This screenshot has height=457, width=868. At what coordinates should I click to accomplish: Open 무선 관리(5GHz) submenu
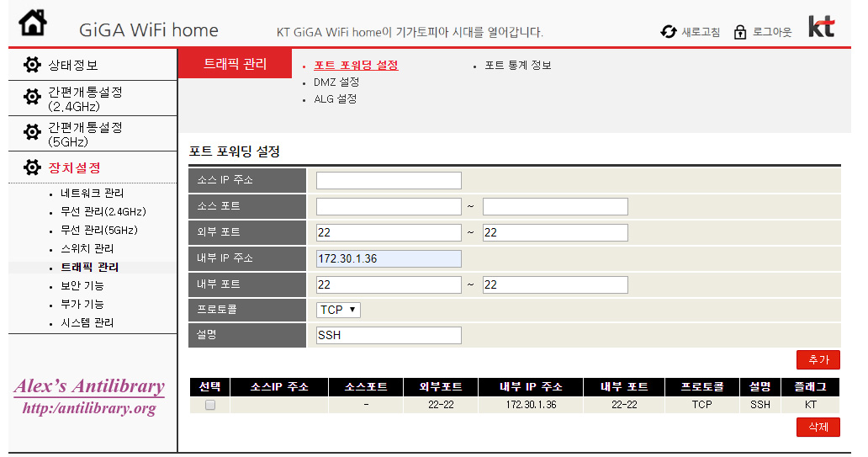coord(99,230)
